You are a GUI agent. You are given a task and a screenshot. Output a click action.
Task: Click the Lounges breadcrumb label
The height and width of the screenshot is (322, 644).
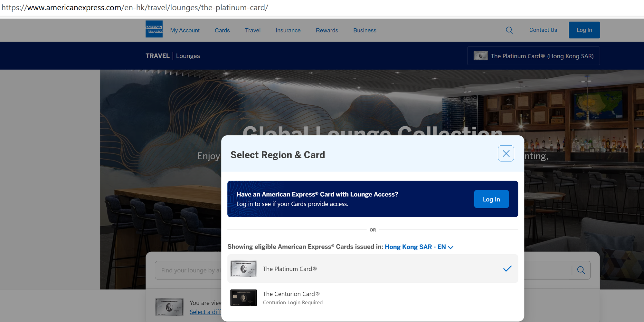(x=188, y=56)
